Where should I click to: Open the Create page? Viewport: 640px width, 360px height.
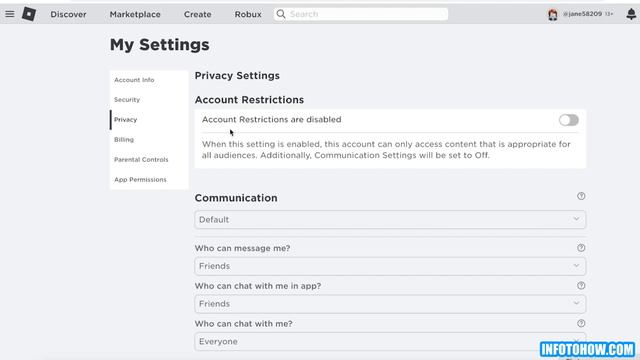coord(198,14)
